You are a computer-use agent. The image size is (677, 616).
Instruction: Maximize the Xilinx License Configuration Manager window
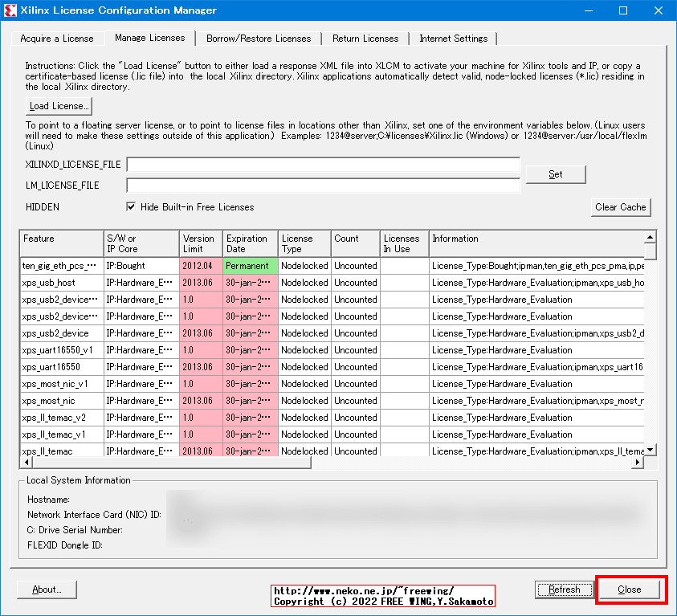click(623, 10)
